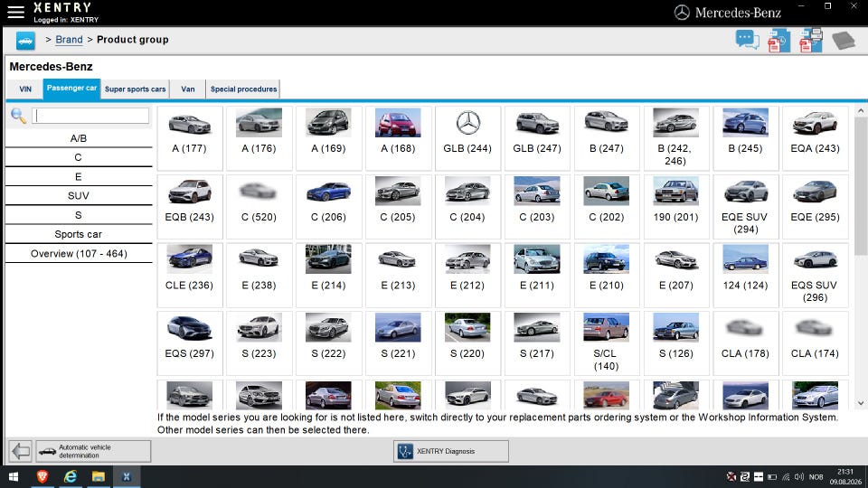Pick the C (203) model tile
This screenshot has height=488, width=868.
[x=537, y=207]
